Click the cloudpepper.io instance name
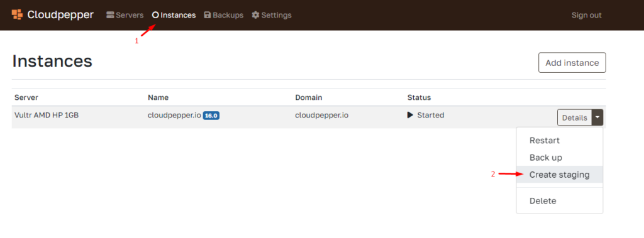The image size is (644, 238). (175, 116)
